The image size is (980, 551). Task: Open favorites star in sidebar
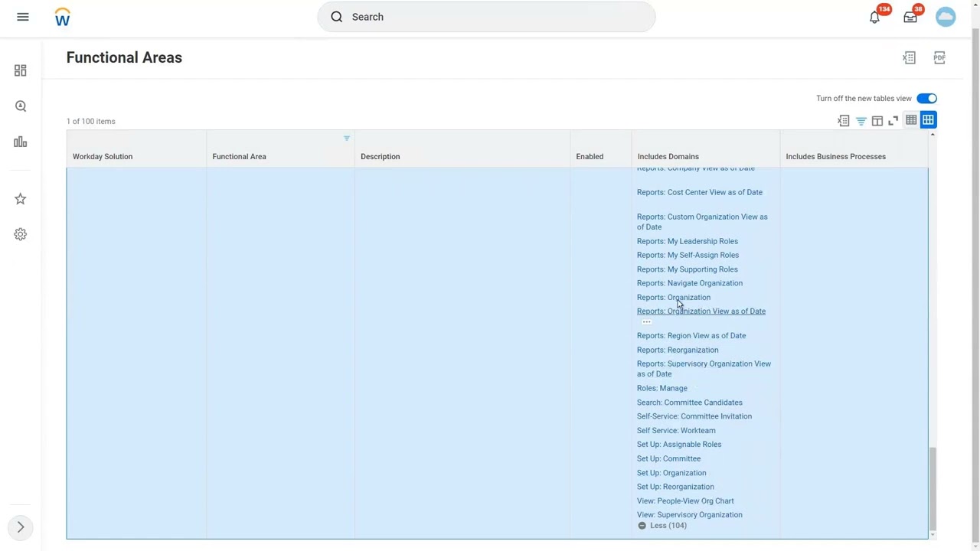tap(21, 199)
